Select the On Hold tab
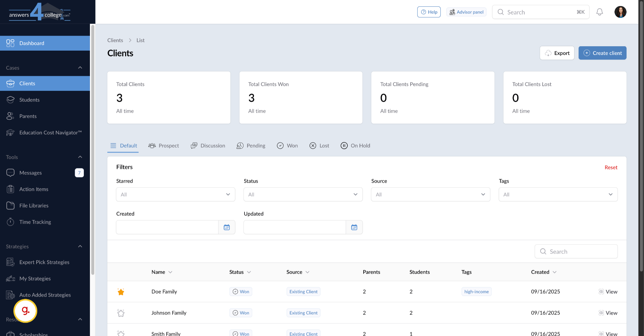The height and width of the screenshot is (336, 644). (x=356, y=146)
